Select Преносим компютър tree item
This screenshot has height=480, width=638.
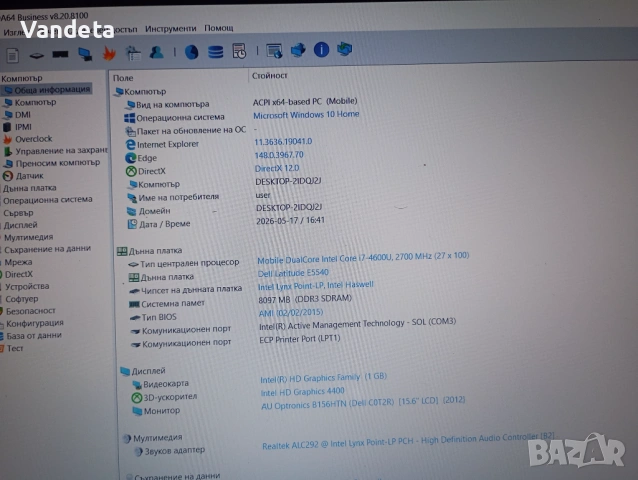pyautogui.click(x=52, y=163)
